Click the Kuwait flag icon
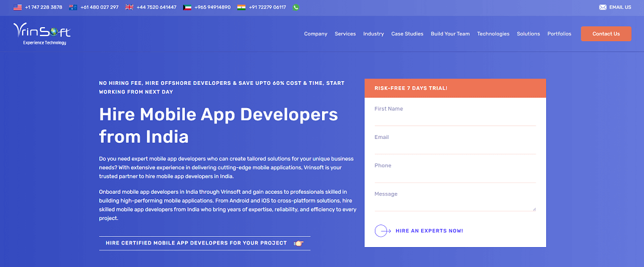 pos(187,7)
